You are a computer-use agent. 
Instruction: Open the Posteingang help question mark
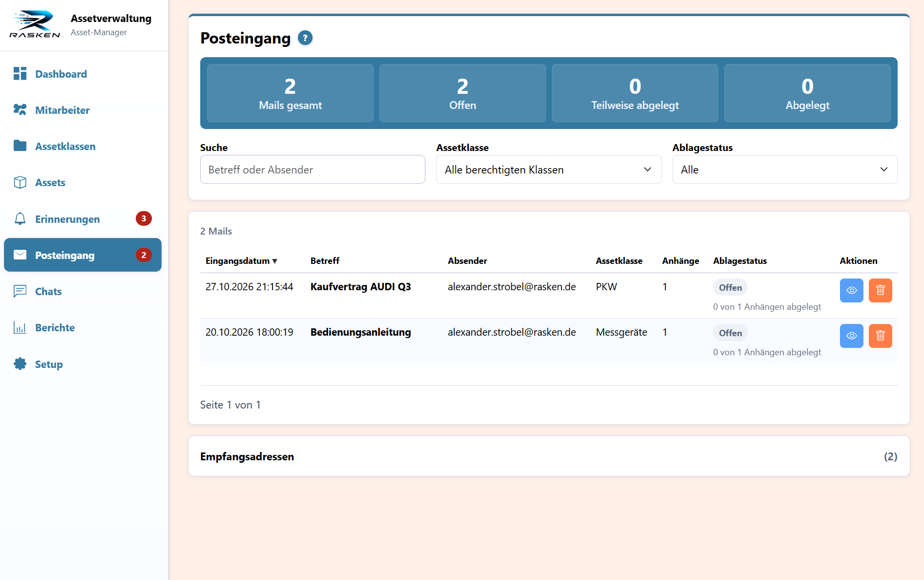[305, 38]
